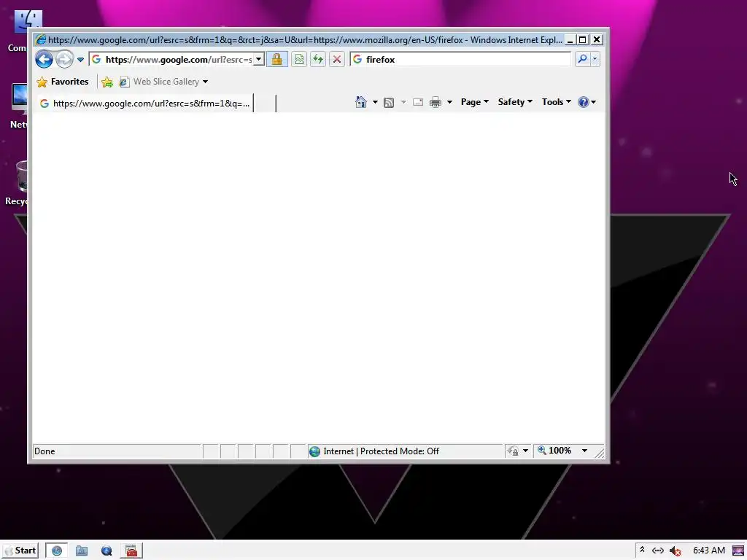
Task: Open the Page menu
Action: click(474, 102)
